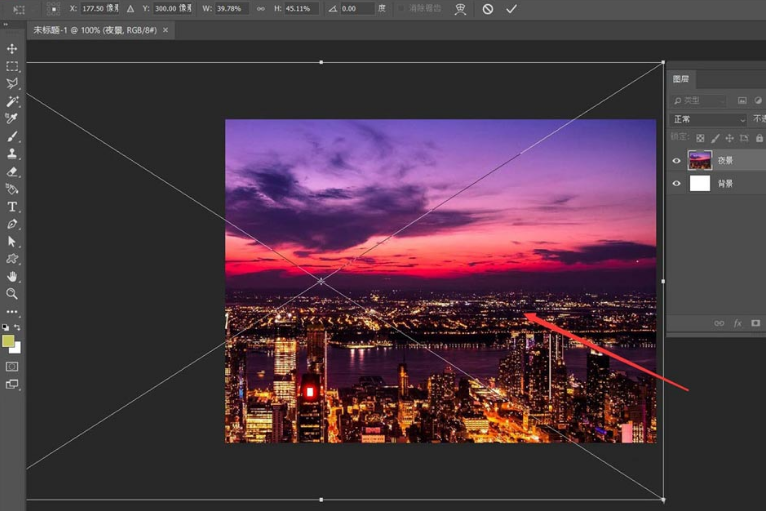Select the Eraser tool
The image size is (766, 511).
12,171
